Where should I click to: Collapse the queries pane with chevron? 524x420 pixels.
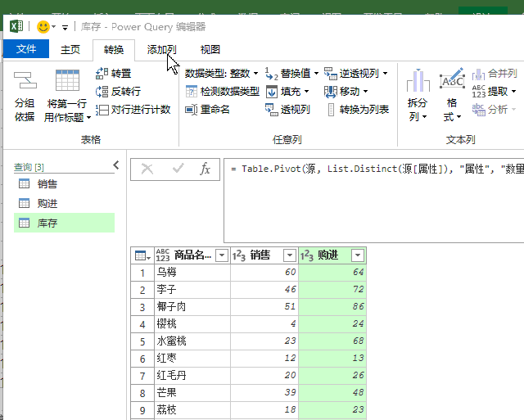(116, 165)
